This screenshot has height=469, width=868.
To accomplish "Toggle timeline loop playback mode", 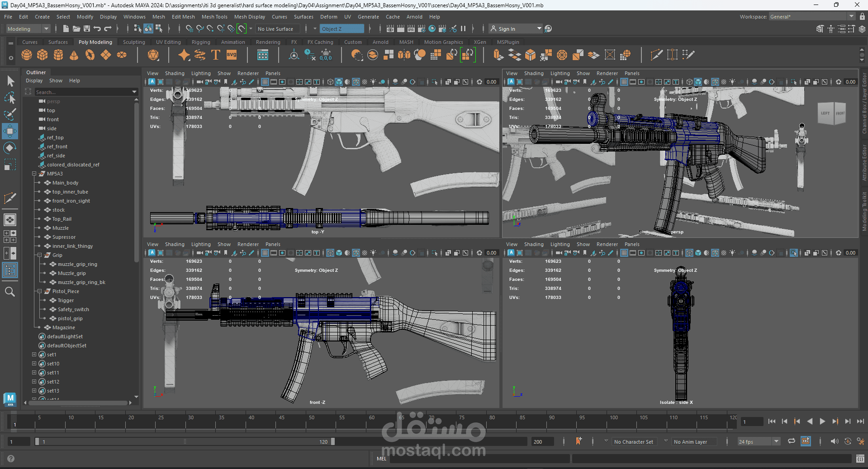I will click(791, 441).
